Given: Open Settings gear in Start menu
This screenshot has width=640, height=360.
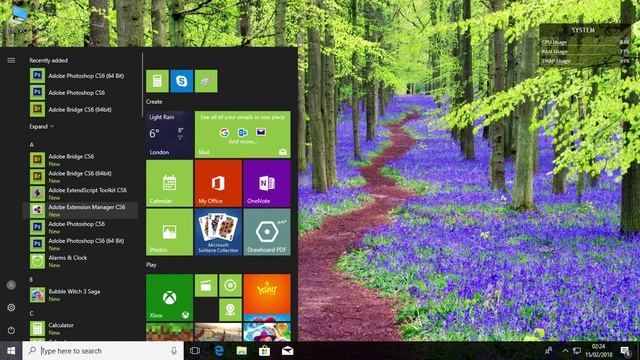Looking at the screenshot, I should click(11, 307).
